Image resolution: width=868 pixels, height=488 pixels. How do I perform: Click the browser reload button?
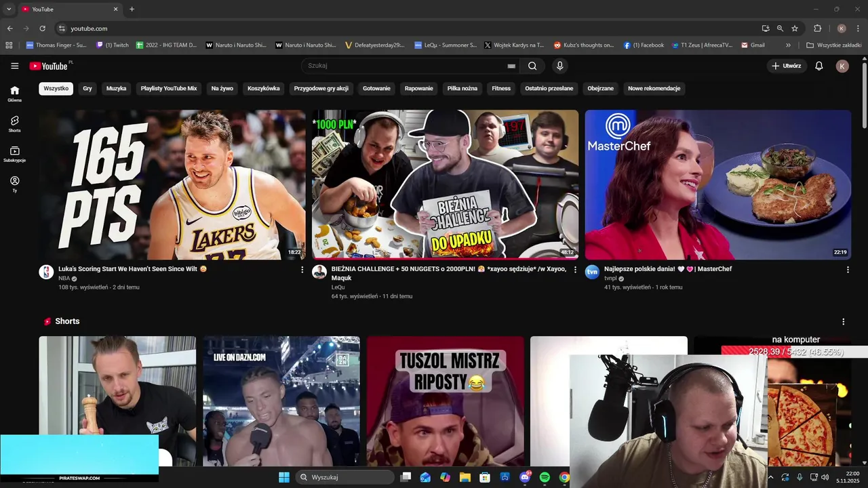click(42, 28)
